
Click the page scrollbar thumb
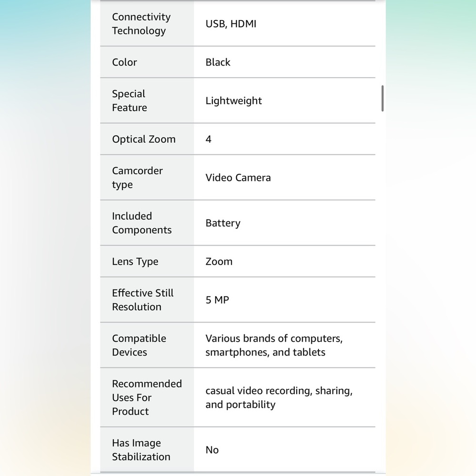pyautogui.click(x=383, y=99)
